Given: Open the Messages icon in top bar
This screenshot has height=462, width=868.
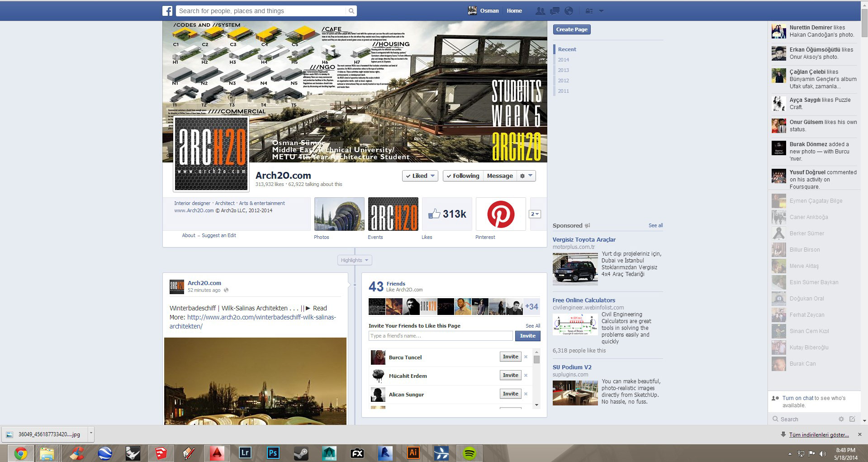Looking at the screenshot, I should (555, 11).
